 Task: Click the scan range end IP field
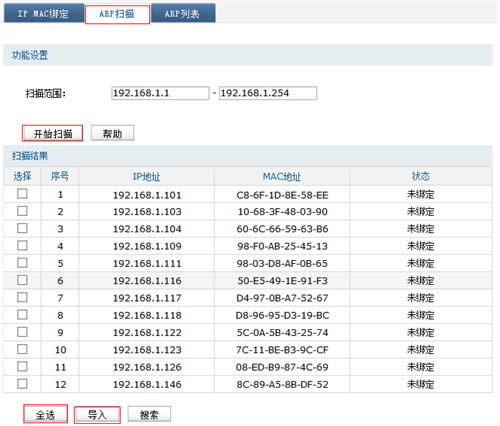coord(268,93)
